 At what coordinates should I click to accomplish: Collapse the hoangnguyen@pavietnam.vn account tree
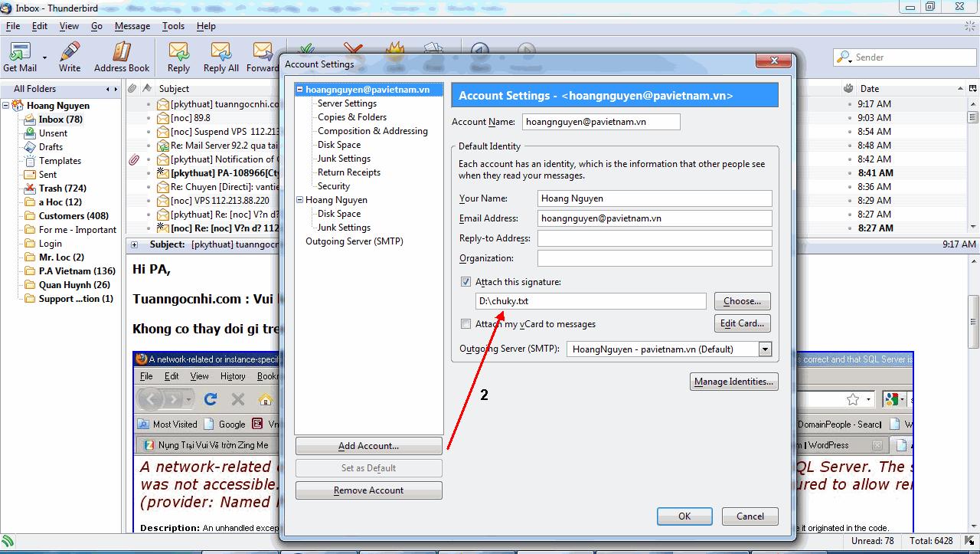pyautogui.click(x=300, y=90)
